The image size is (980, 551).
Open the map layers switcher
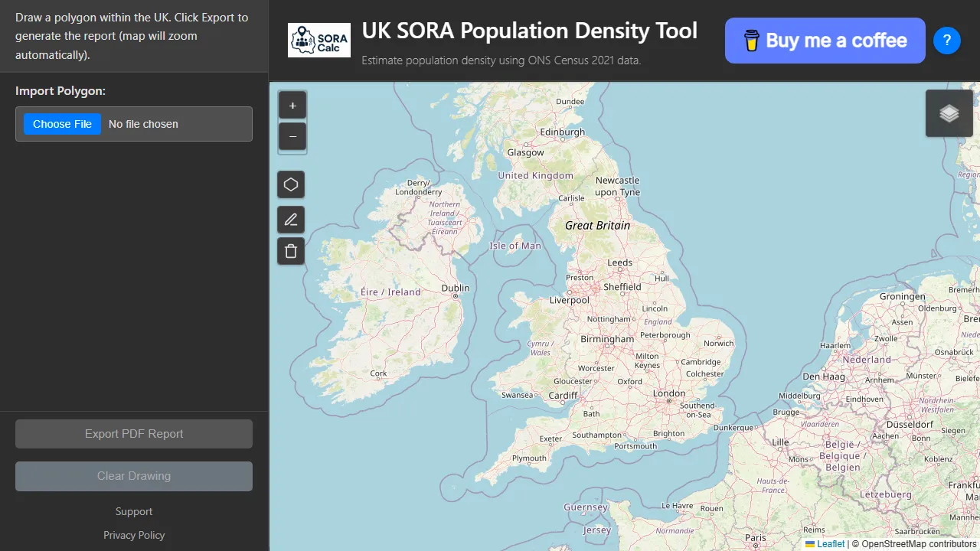(x=949, y=113)
